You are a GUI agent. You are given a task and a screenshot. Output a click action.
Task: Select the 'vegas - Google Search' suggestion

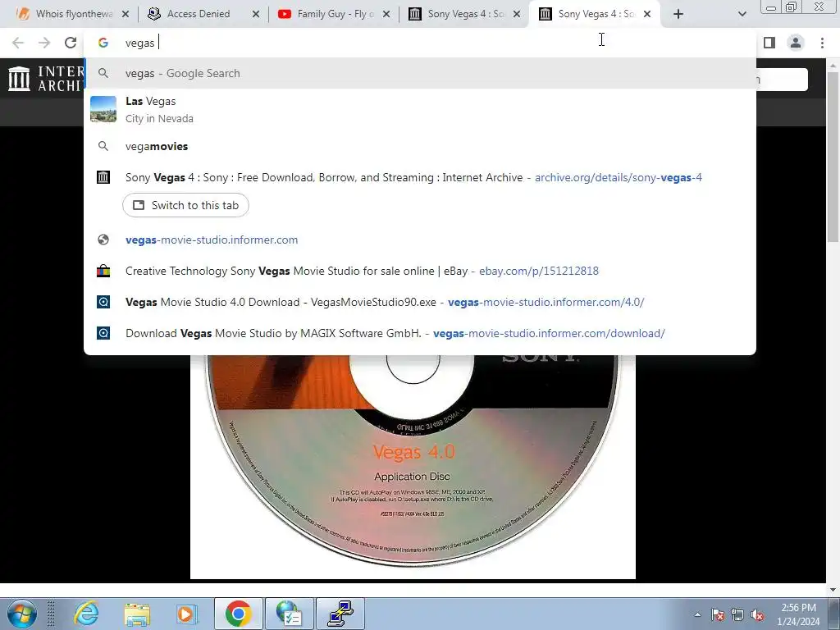(x=420, y=73)
